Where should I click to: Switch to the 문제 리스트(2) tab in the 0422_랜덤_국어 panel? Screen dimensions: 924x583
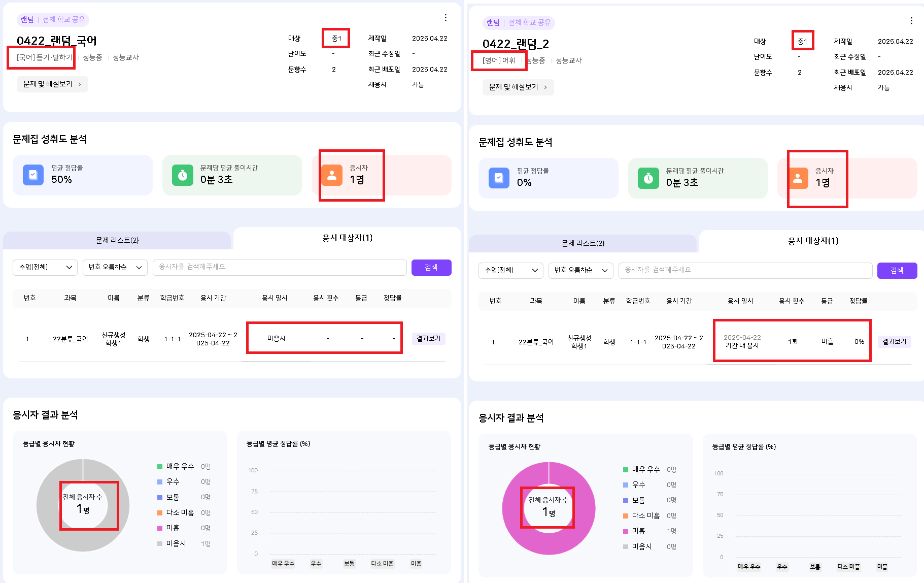point(117,240)
